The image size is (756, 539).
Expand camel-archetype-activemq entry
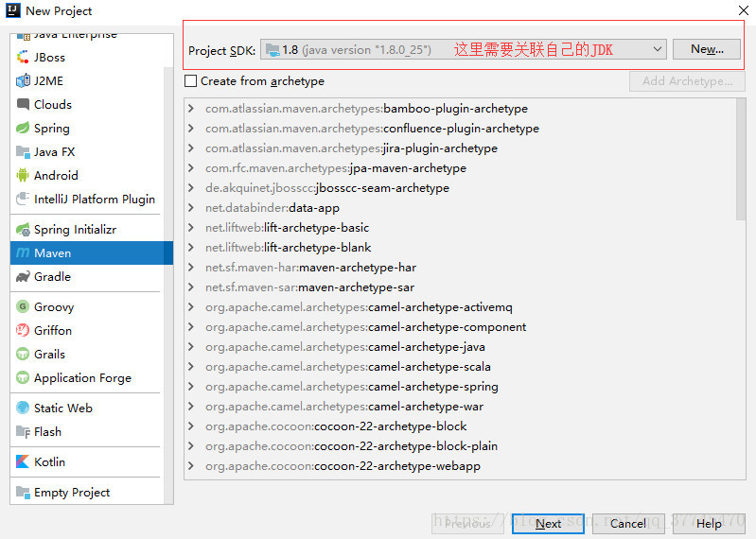point(191,306)
